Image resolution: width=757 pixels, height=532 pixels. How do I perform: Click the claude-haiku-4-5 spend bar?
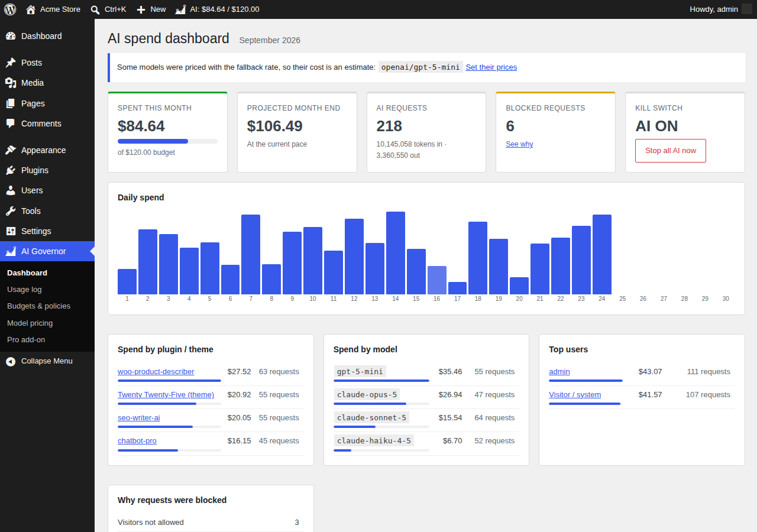coord(381,450)
